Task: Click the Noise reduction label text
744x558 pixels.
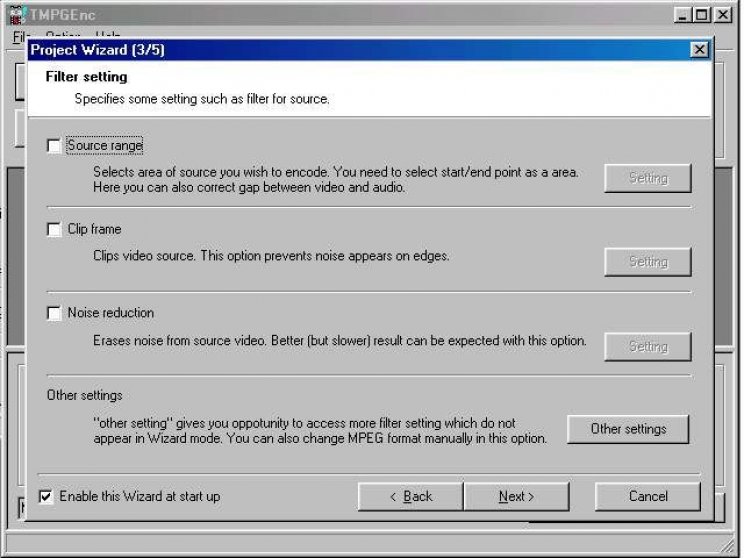Action: pos(111,313)
